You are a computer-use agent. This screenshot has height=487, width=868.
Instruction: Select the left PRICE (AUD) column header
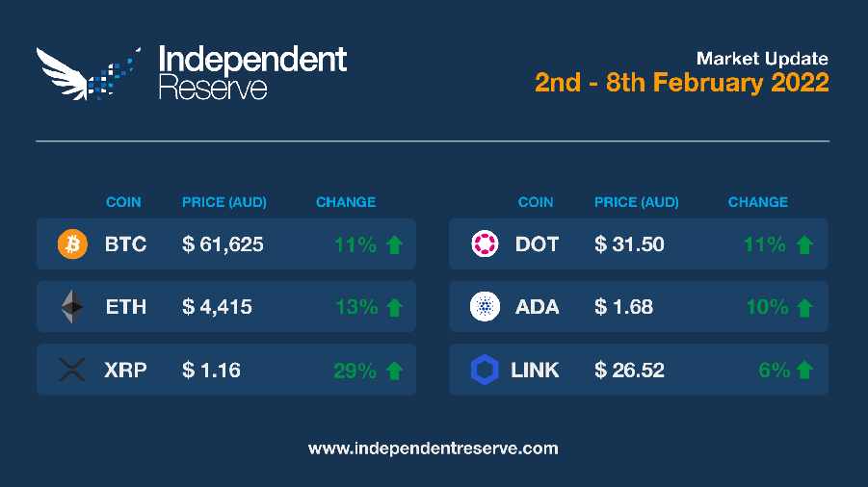[224, 202]
